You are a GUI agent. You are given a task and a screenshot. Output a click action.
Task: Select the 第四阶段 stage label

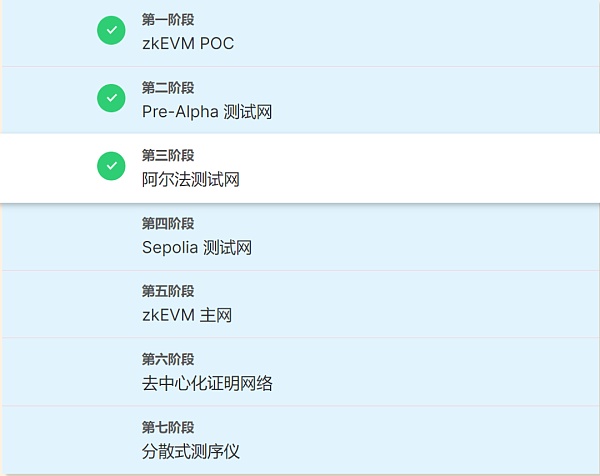pyautogui.click(x=168, y=224)
